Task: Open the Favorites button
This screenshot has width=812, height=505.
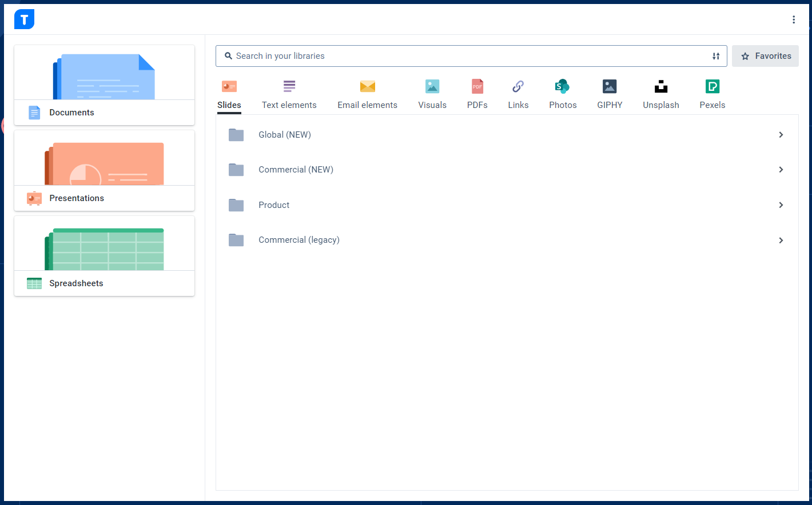Action: [765, 56]
